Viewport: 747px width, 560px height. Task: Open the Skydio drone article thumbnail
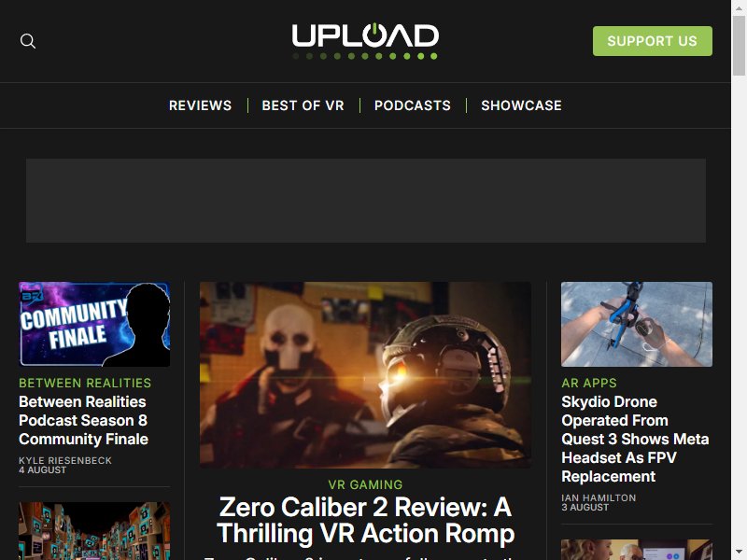(x=637, y=324)
